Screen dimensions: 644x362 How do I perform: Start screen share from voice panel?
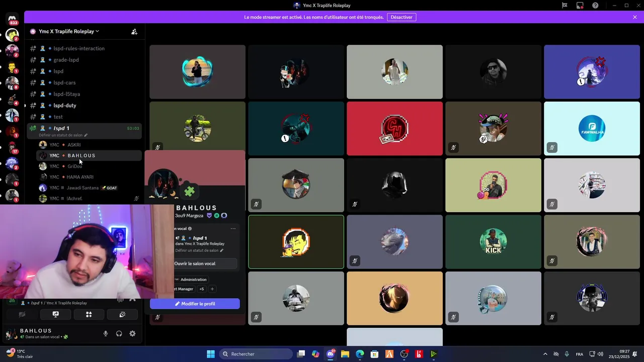55,314
